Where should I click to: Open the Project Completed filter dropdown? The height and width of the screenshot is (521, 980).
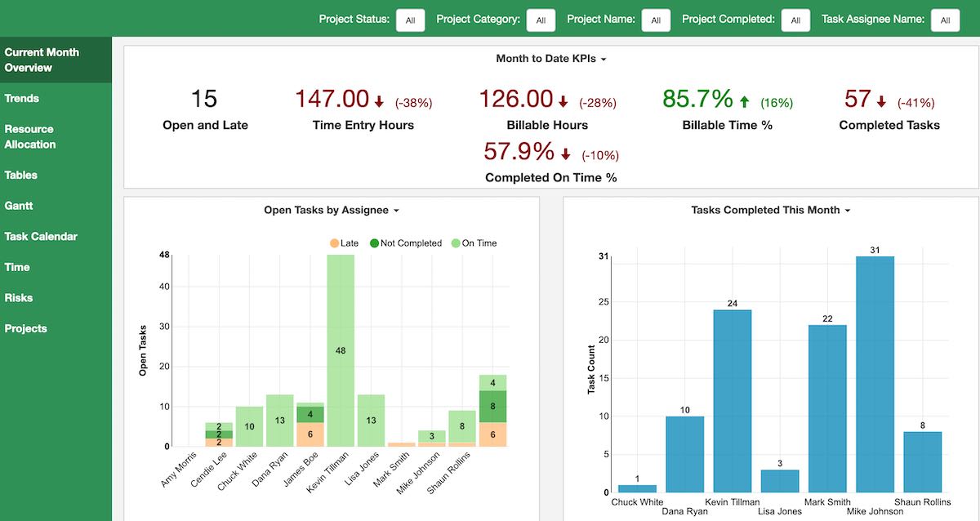pos(795,20)
